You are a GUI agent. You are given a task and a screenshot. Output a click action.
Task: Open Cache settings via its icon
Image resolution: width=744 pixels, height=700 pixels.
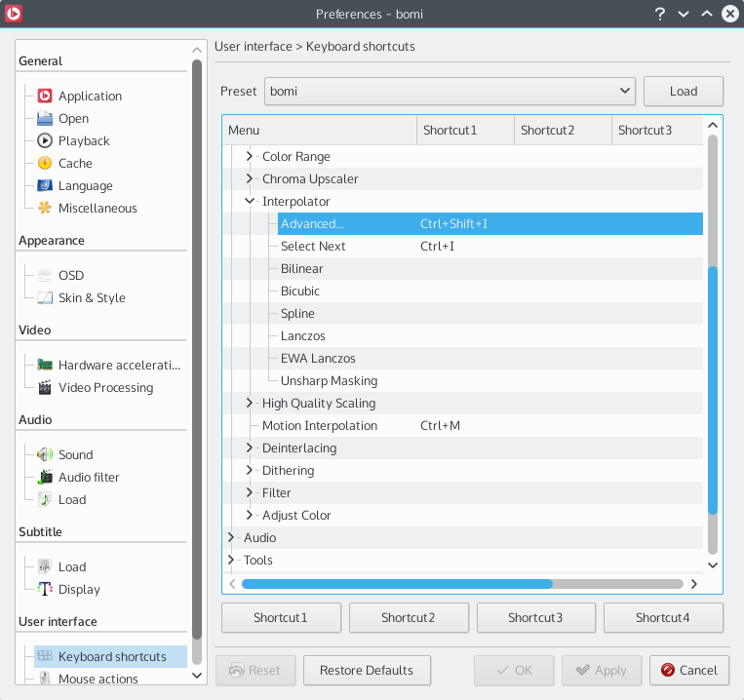point(44,163)
